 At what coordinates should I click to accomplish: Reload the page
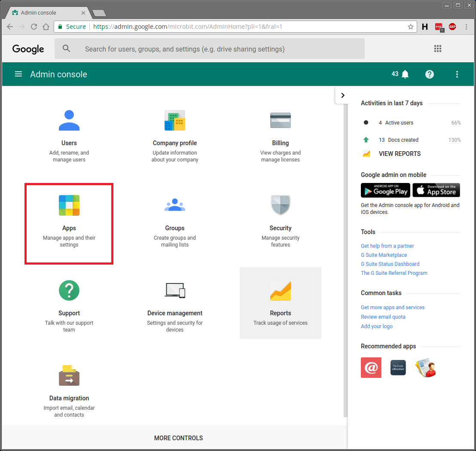pos(34,27)
